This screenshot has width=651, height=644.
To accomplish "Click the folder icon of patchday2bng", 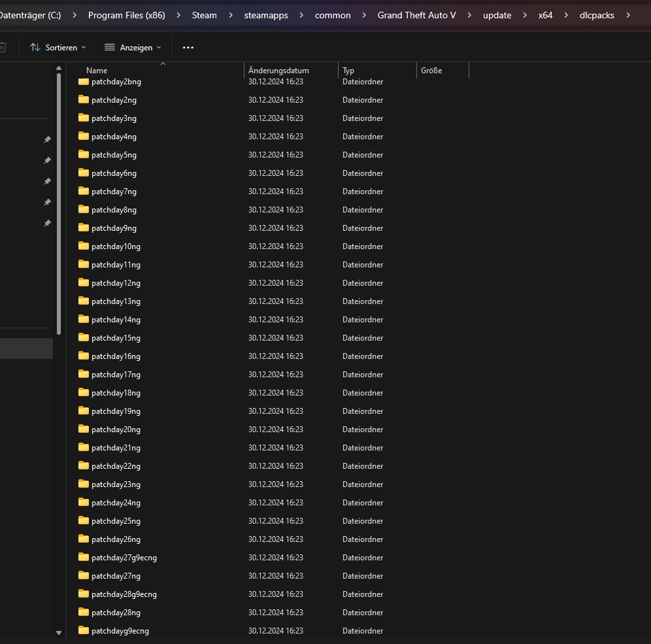I will click(83, 82).
